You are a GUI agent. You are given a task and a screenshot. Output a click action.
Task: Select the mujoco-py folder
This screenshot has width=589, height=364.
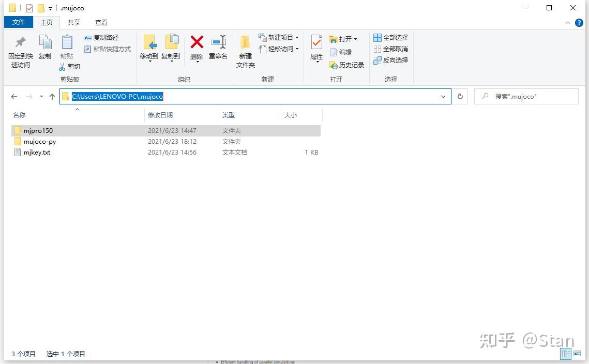[166, 142]
